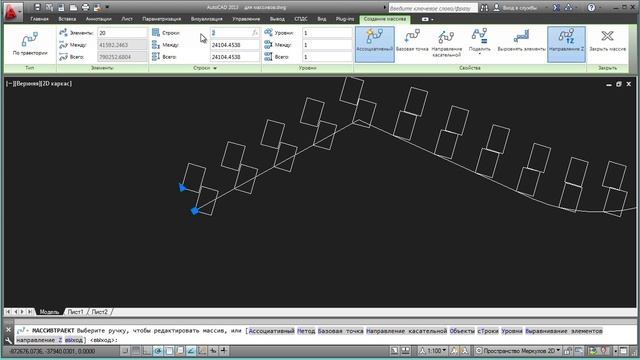Open command line wrench settings icon

point(9,340)
